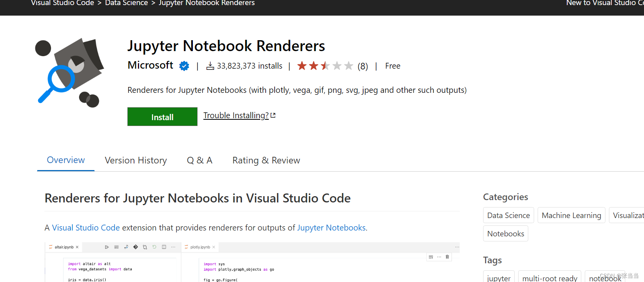The height and width of the screenshot is (282, 644).
Task: Click the last grey rating star
Action: click(349, 66)
